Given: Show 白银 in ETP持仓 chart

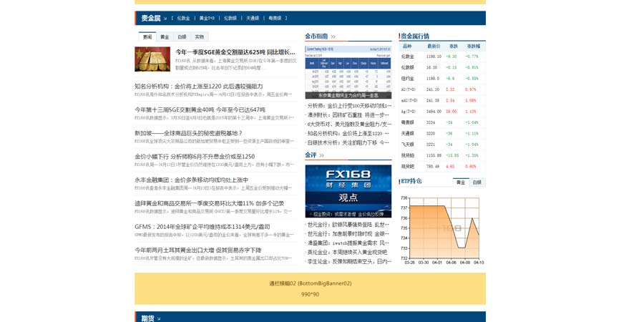Looking at the screenshot, I should 477,182.
